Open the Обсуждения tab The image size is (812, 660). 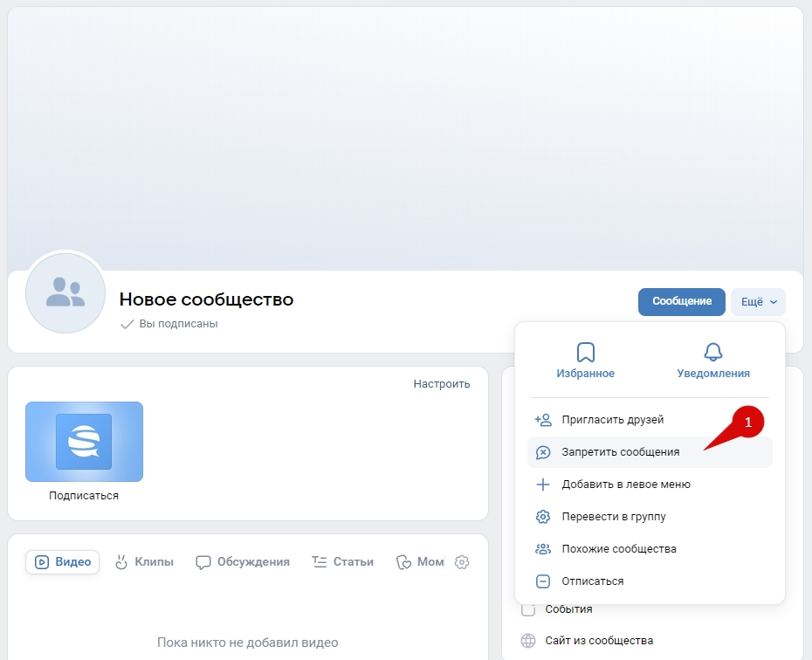click(x=243, y=562)
